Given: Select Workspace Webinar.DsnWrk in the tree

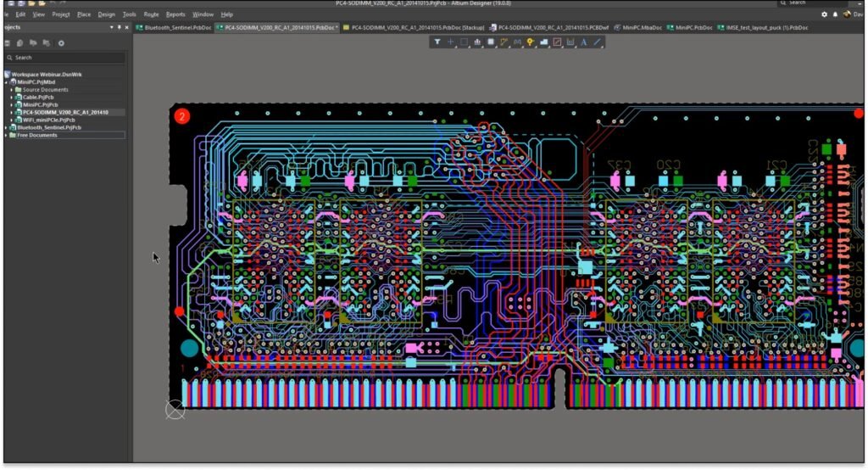Looking at the screenshot, I should click(47, 75).
